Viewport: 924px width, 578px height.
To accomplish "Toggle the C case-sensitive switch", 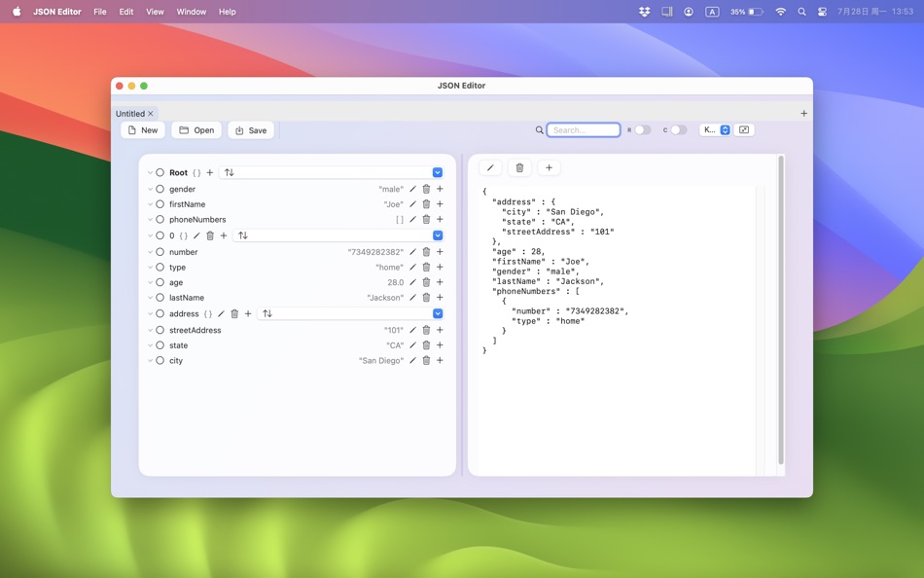I will click(679, 129).
